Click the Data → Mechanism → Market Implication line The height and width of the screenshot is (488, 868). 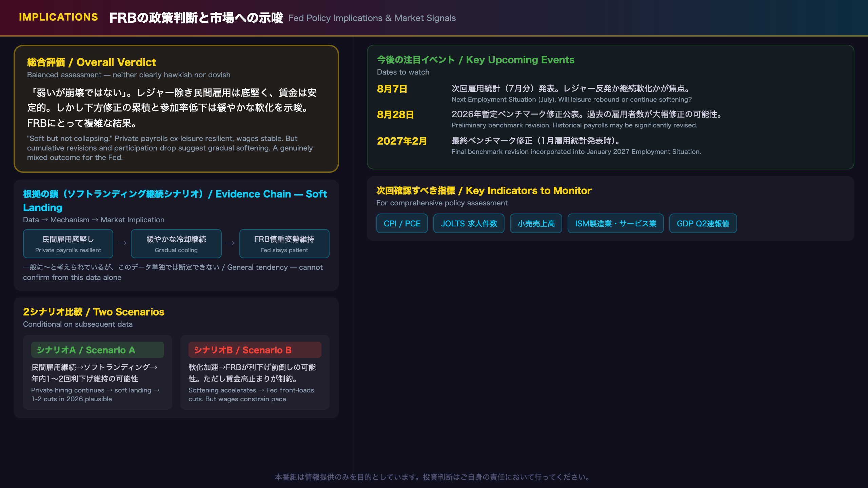point(94,220)
